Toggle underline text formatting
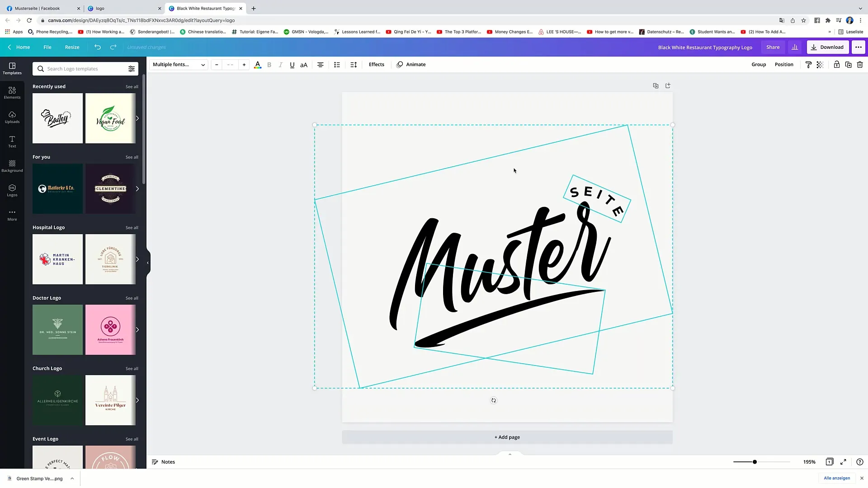Image resolution: width=868 pixels, height=488 pixels. coord(292,64)
